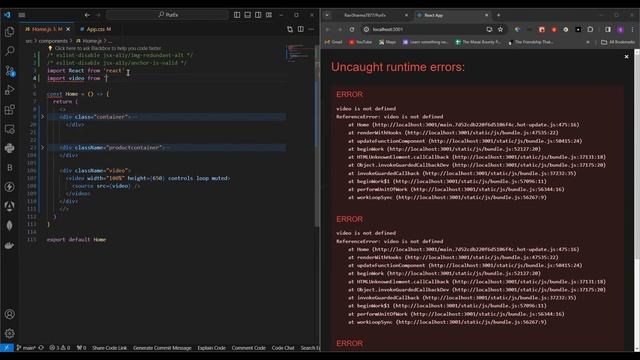Select 'src' breadcrumb segment

click(x=29, y=41)
